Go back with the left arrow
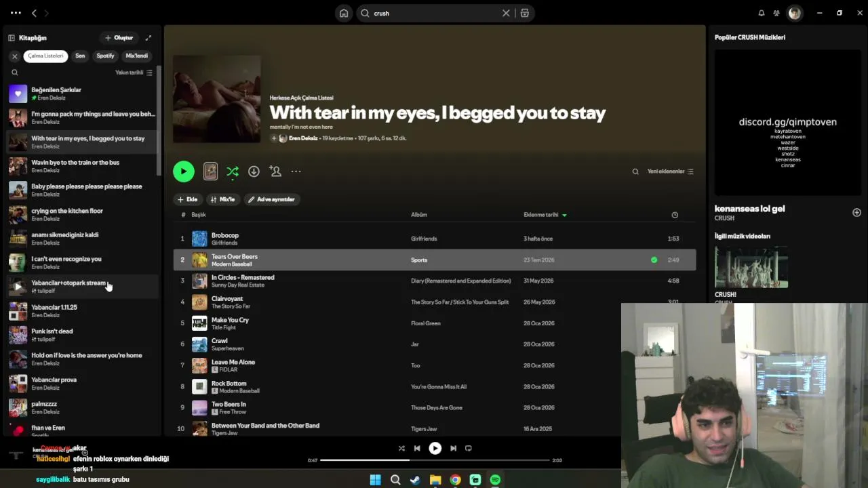This screenshot has height=488, width=868. pos(34,13)
